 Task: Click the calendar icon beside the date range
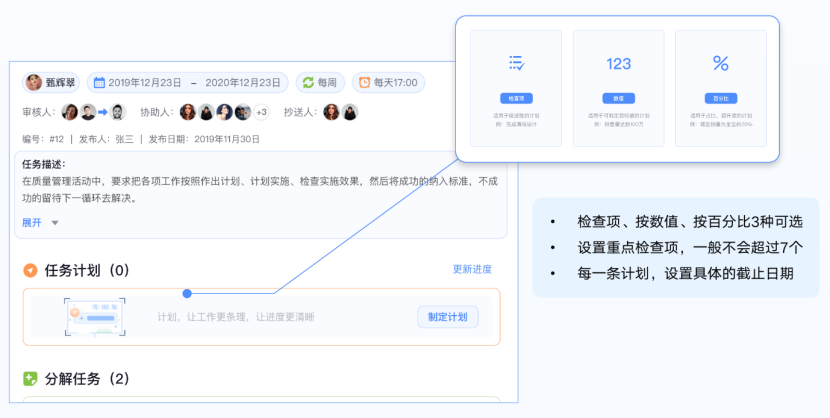98,83
